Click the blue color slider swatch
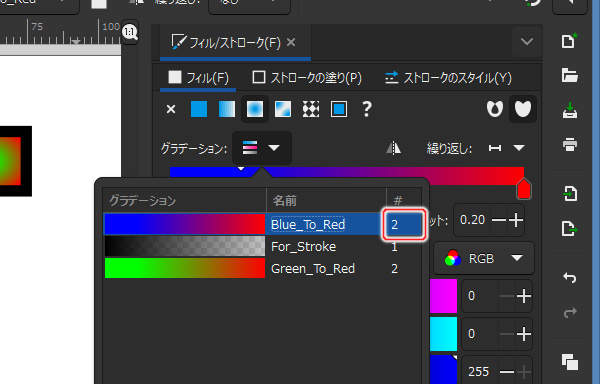 coord(443,369)
